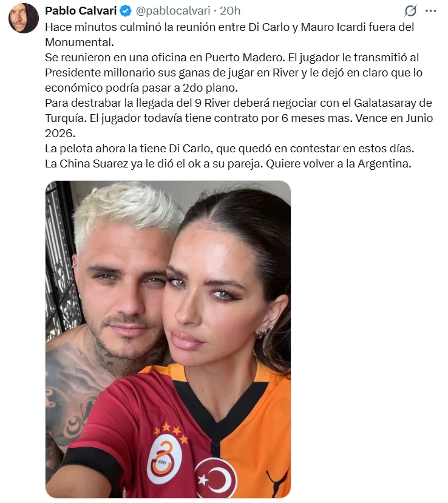Click the word Monumental in the tweet
Image resolution: width=448 pixels, height=503 pixels.
pos(80,42)
